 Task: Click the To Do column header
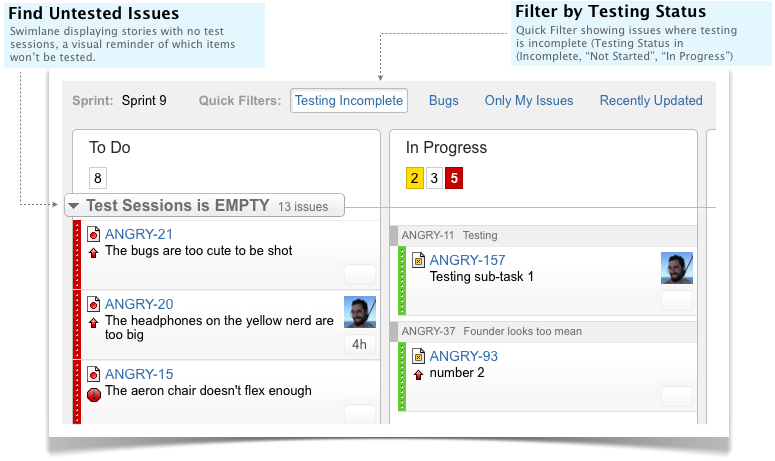pyautogui.click(x=110, y=147)
